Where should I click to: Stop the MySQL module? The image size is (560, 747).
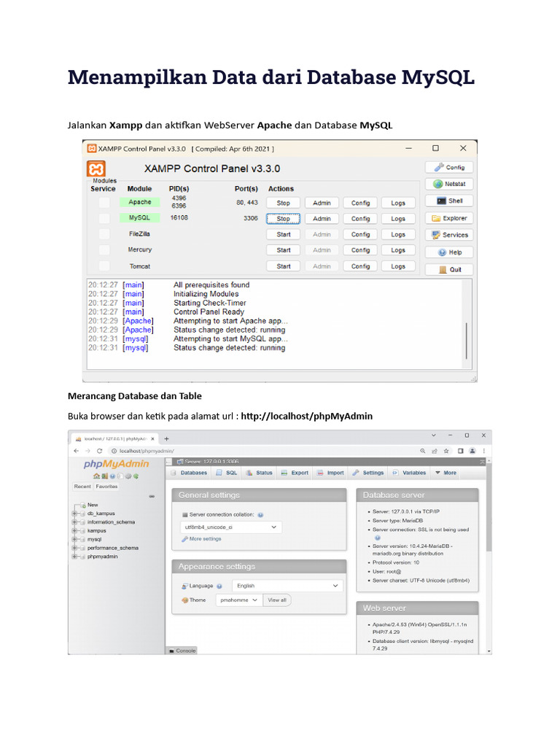pyautogui.click(x=284, y=218)
